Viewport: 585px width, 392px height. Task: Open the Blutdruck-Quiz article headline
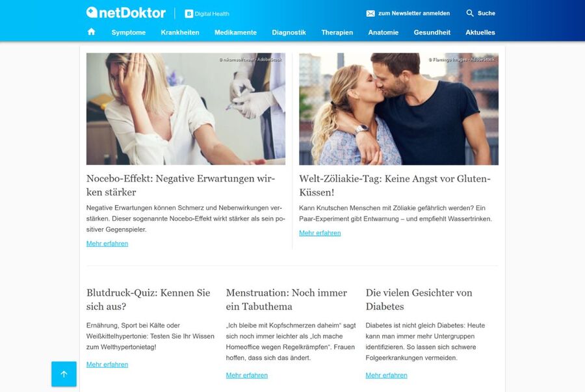pos(148,300)
